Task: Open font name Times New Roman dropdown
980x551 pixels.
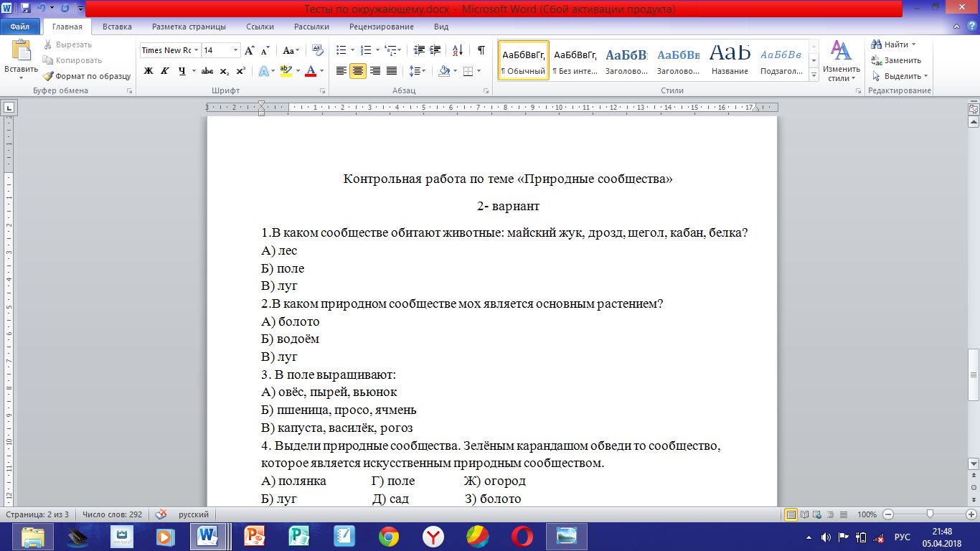Action: [196, 50]
